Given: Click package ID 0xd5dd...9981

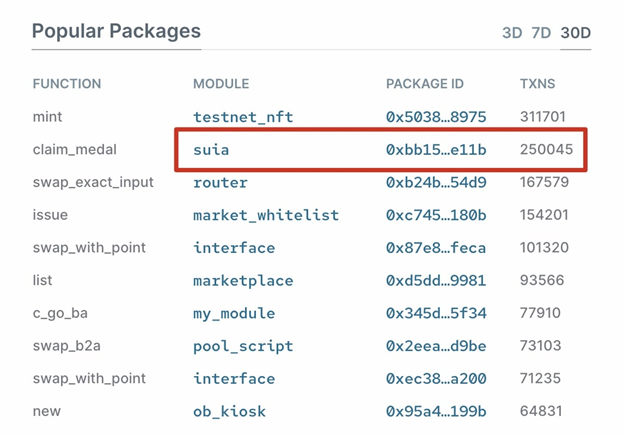Looking at the screenshot, I should 436,281.
